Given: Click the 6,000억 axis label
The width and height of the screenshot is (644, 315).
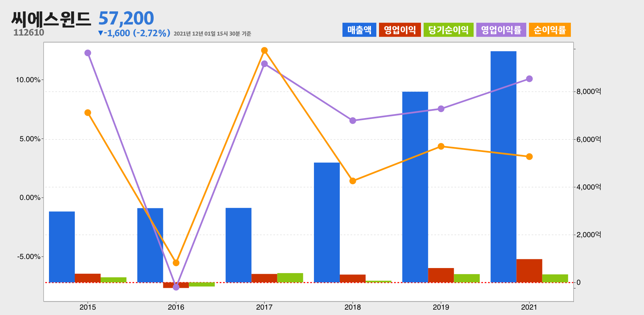Looking at the screenshot, I should click(x=589, y=139).
